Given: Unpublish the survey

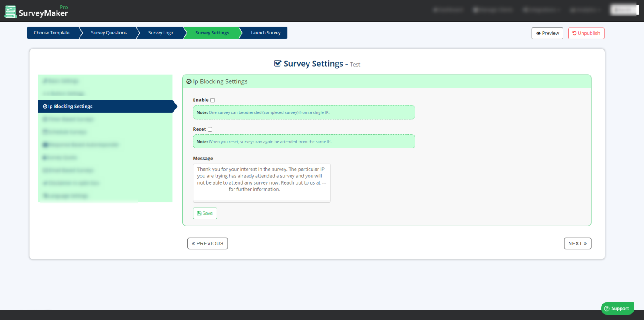Looking at the screenshot, I should (x=586, y=33).
